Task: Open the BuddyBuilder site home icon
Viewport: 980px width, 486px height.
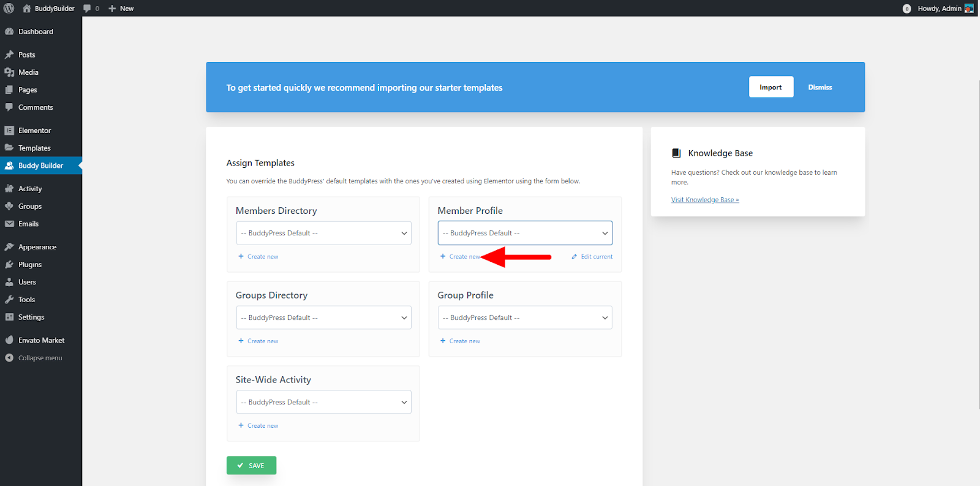Action: pos(26,9)
